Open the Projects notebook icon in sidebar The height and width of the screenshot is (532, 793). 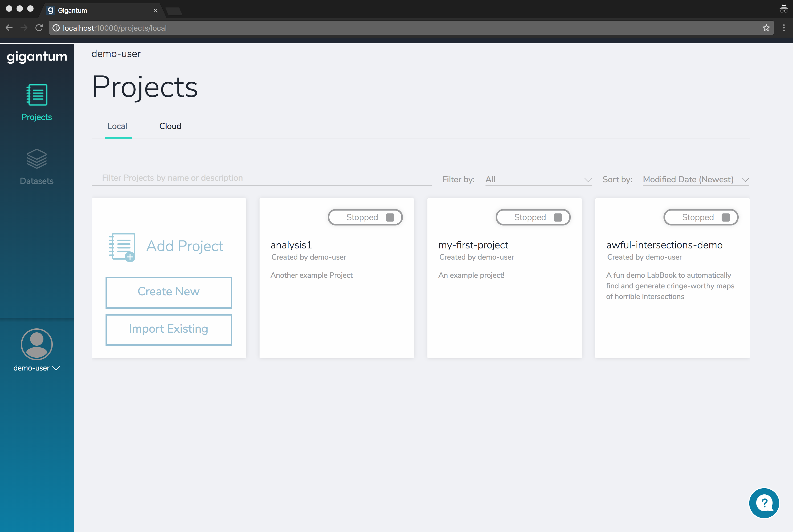pos(37,95)
